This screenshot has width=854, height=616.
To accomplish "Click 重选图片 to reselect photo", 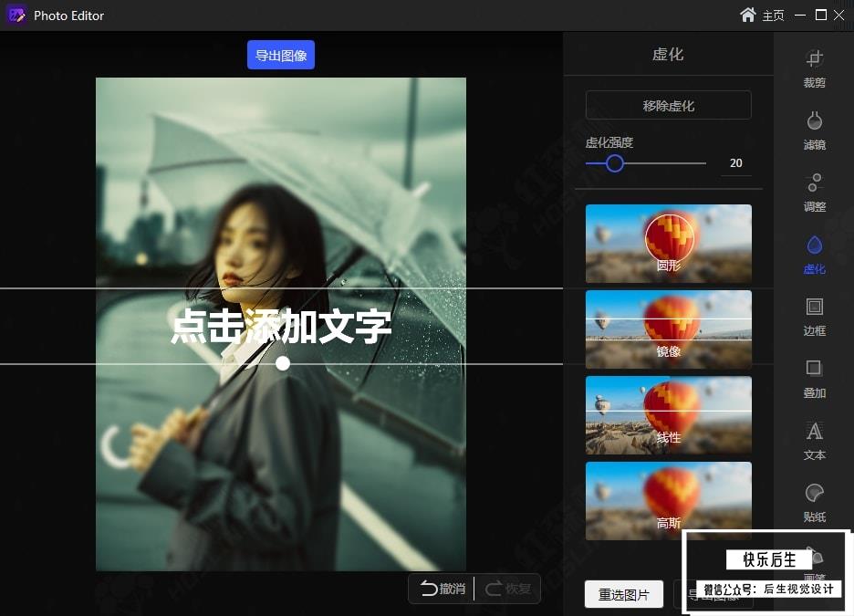I will (623, 594).
